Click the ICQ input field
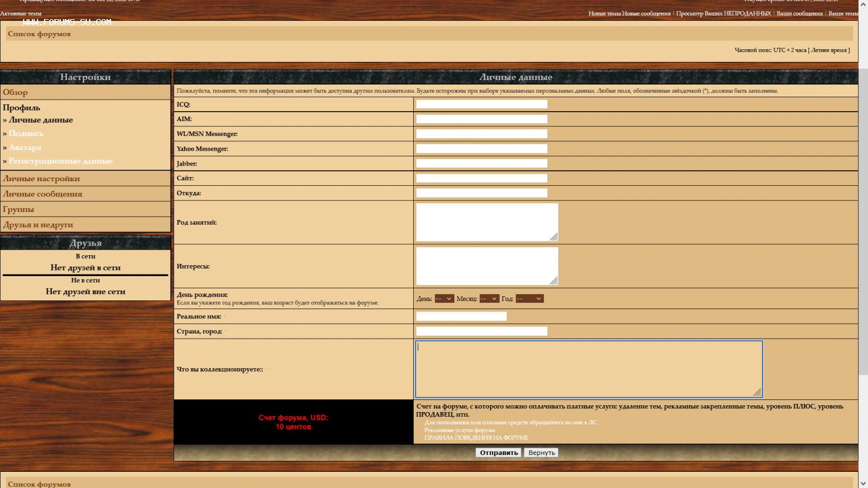The image size is (868, 488). (x=481, y=104)
